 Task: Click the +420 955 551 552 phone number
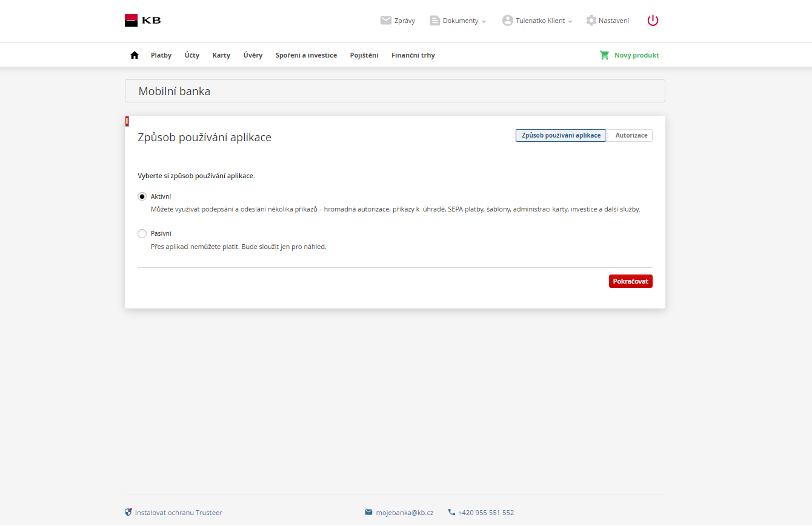485,513
